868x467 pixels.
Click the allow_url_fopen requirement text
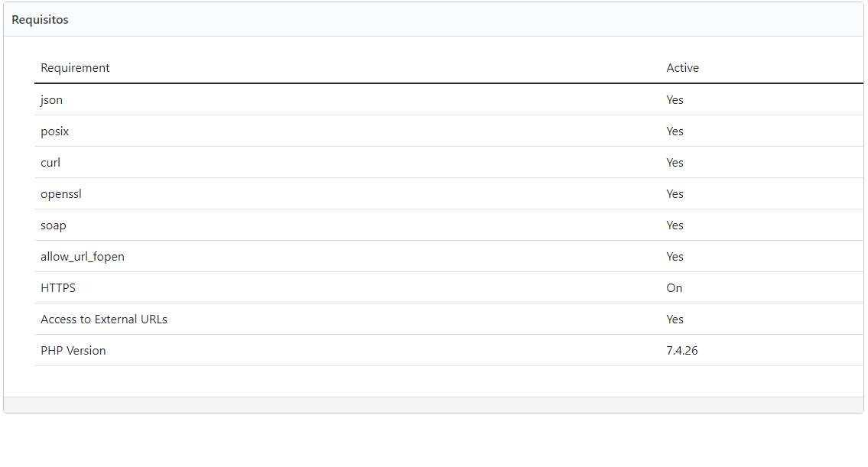tap(83, 257)
